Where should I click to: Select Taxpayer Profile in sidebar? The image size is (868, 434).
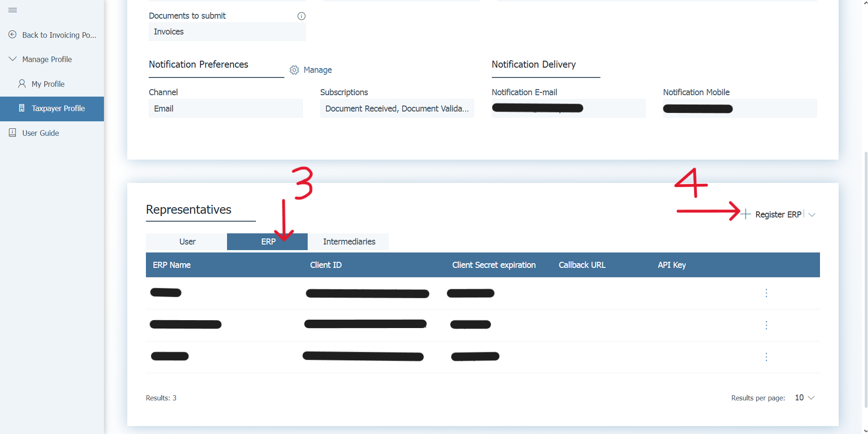tap(58, 108)
